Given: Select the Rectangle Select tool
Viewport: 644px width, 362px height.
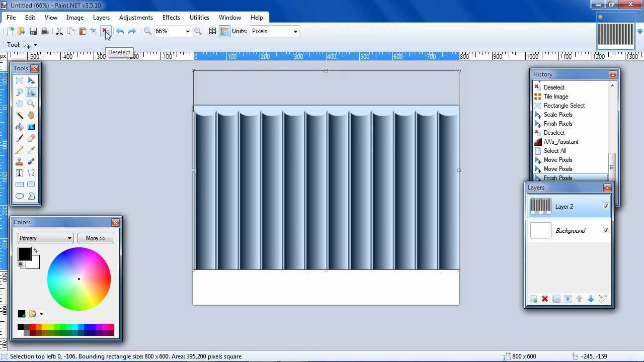Looking at the screenshot, I should point(20,80).
